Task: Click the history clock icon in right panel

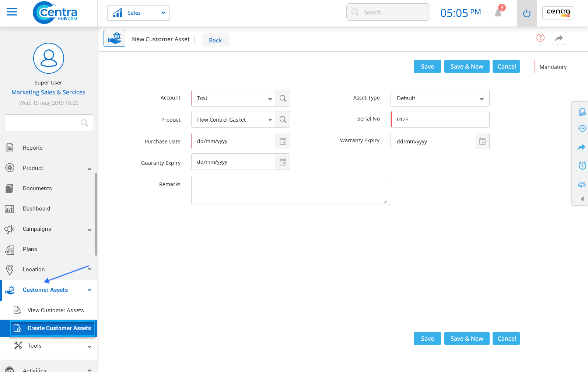Action: click(x=582, y=128)
